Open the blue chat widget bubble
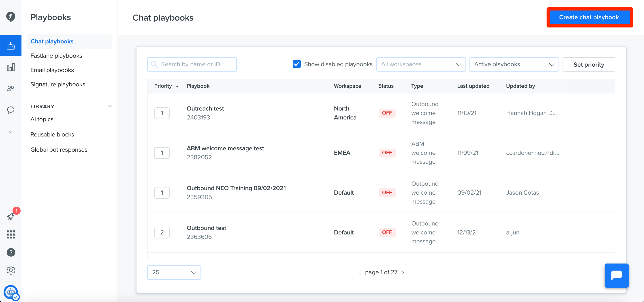Viewport: 644px width, 302px height. pos(616,276)
